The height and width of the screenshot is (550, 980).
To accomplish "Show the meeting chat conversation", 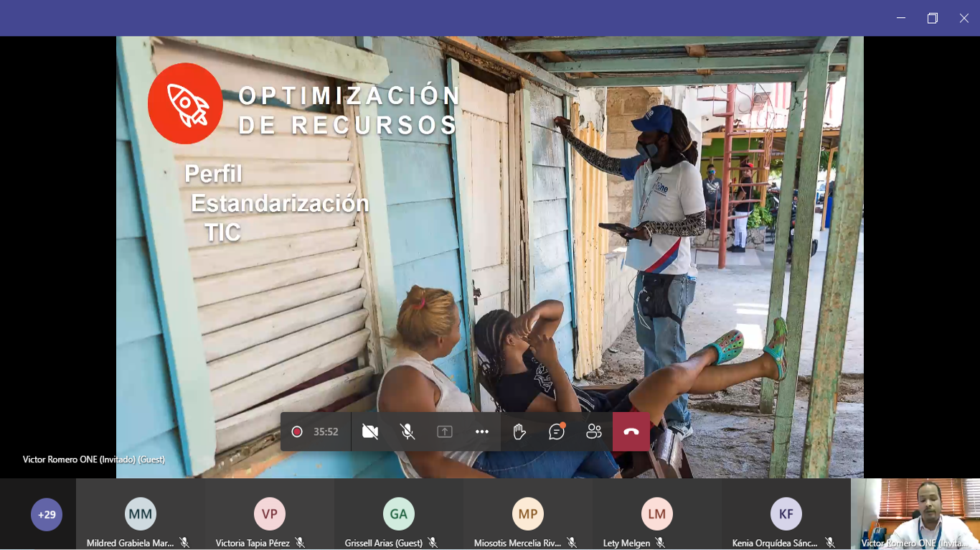I will point(557,432).
